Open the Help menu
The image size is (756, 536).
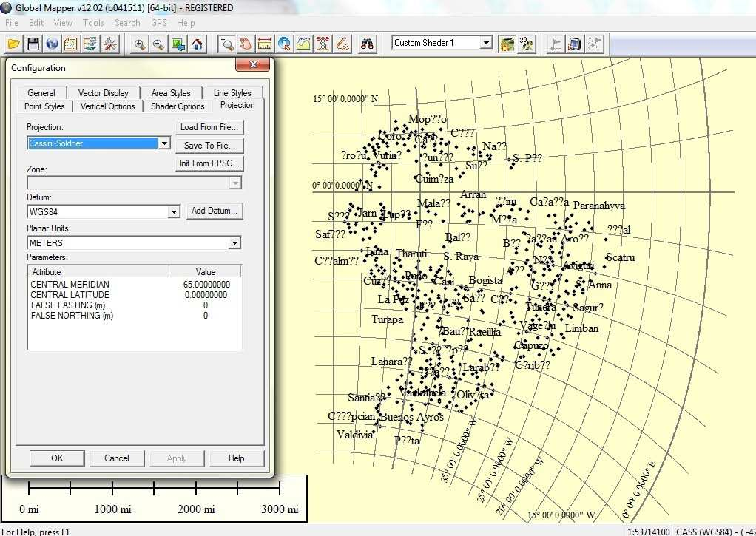[x=186, y=23]
